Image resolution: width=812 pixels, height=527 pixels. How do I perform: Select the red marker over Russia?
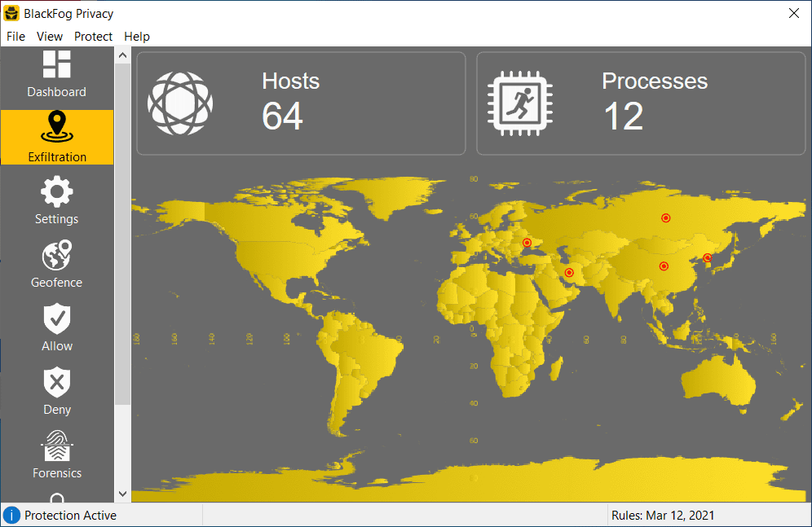point(666,218)
